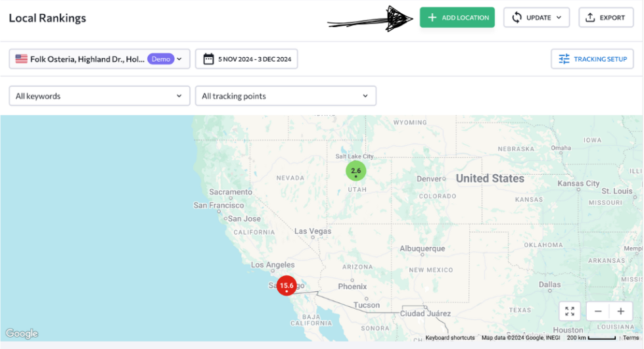Expand the All keywords dropdown
Screen dimensions: 644x349
coord(99,96)
